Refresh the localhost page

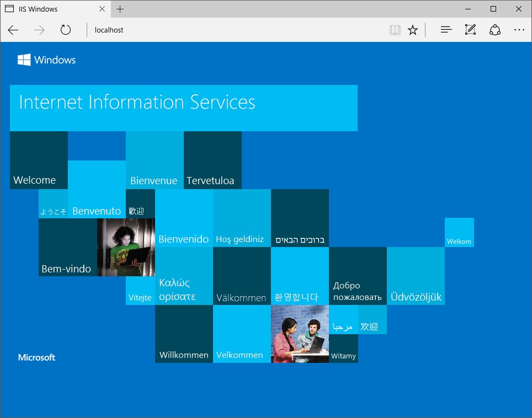point(66,30)
